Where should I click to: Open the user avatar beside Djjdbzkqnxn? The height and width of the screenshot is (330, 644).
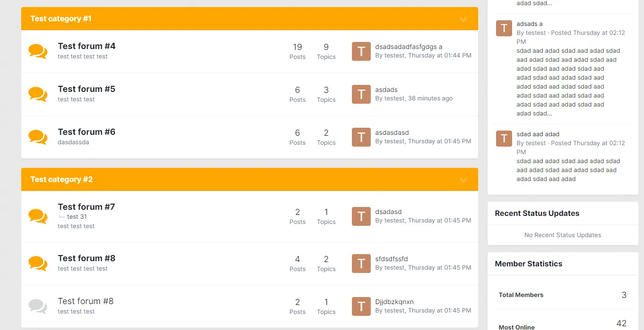coord(361,306)
